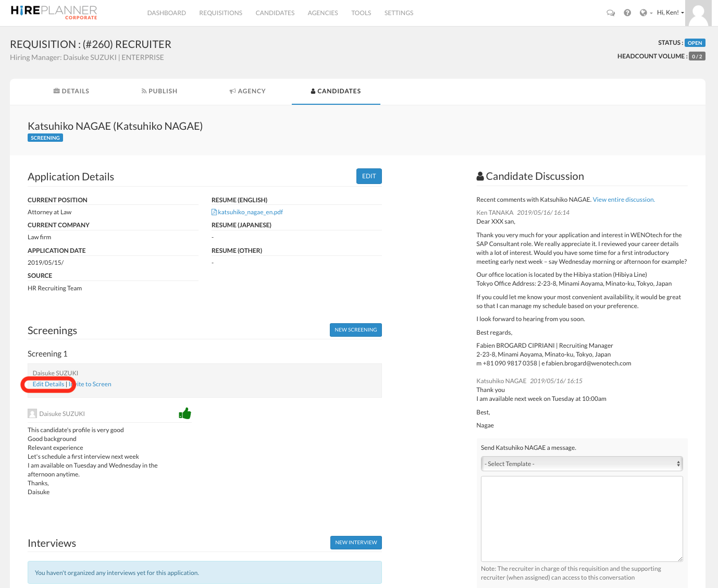Click the New Interview button
The image size is (718, 588).
coord(356,543)
